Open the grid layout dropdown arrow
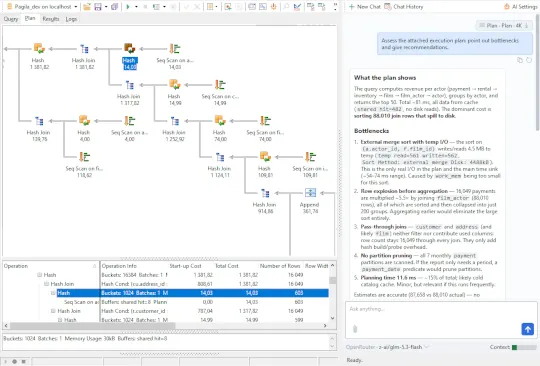This screenshot has width=540, height=366. 217,7
